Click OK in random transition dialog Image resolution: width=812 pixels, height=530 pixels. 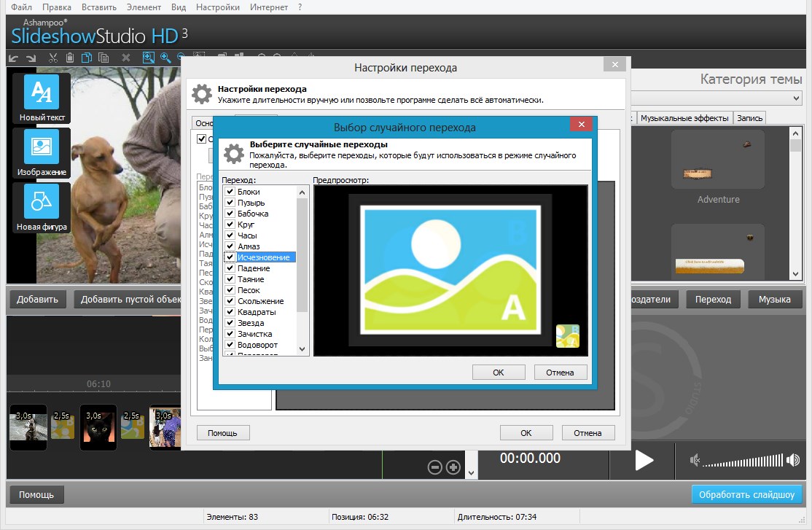click(498, 373)
